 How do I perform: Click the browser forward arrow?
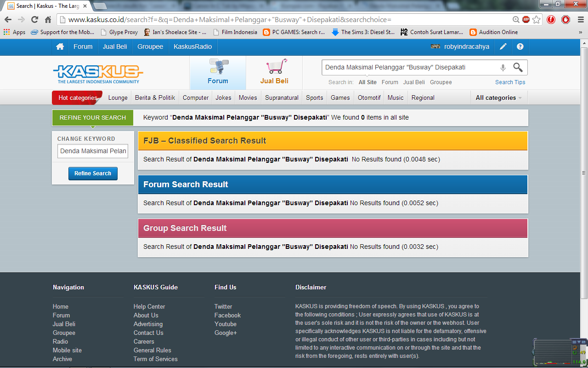21,20
